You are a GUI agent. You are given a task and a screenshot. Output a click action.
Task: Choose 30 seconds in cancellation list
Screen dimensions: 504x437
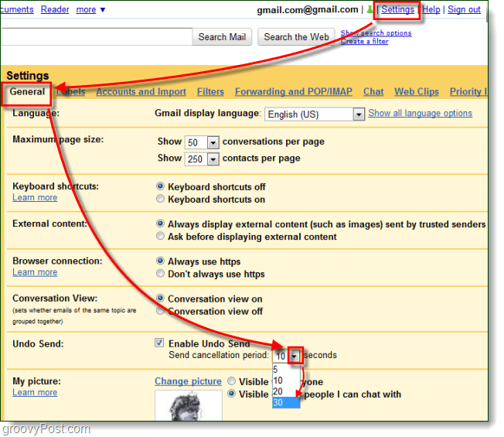[x=286, y=403]
